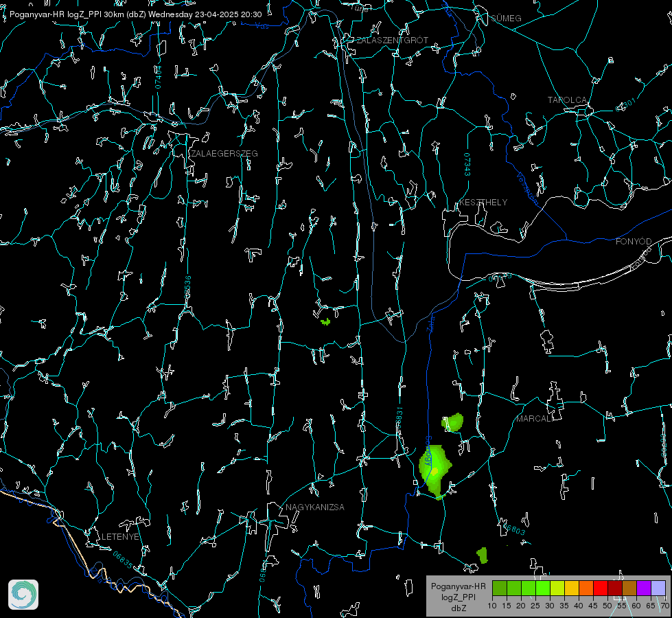Click the 06831 road number label
The width and height of the screenshot is (672, 618).
[399, 419]
